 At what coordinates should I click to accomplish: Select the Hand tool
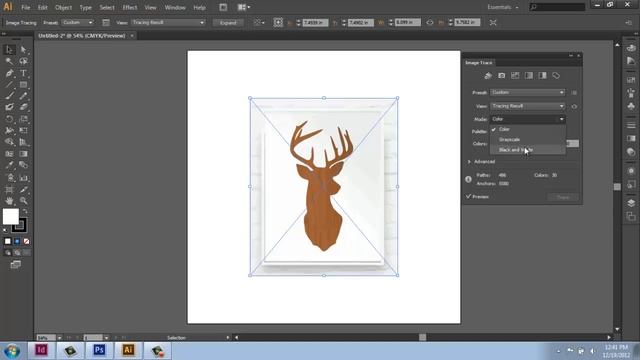click(x=9, y=201)
